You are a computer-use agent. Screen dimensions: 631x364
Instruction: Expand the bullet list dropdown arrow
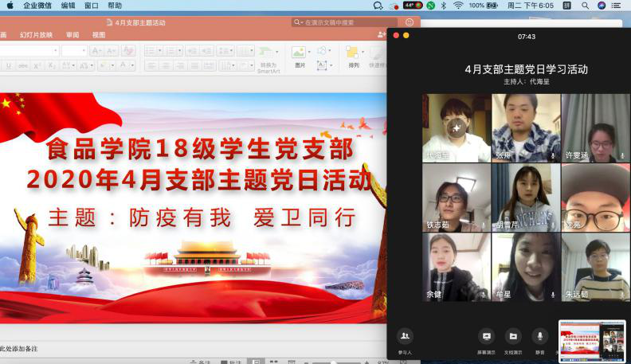pyautogui.click(x=159, y=50)
